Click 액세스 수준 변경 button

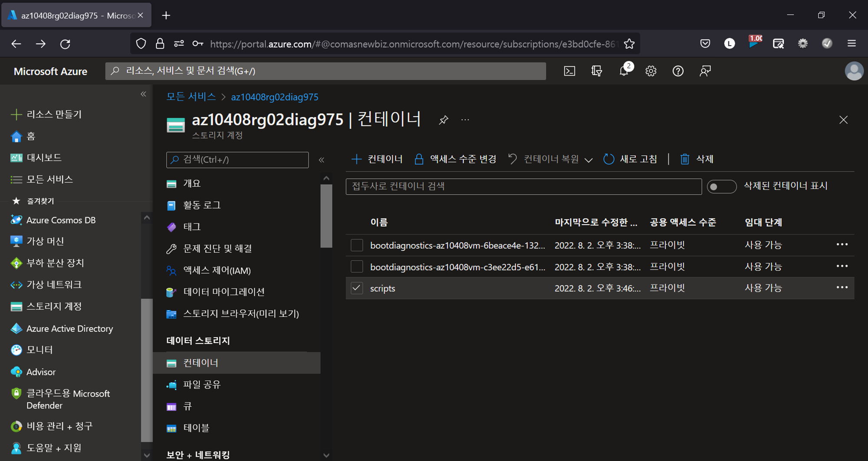455,159
